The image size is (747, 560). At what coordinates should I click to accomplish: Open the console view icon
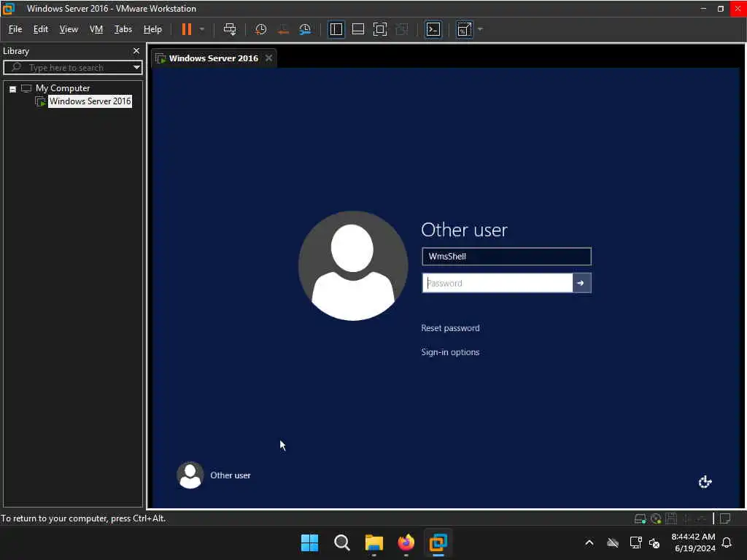coord(433,29)
